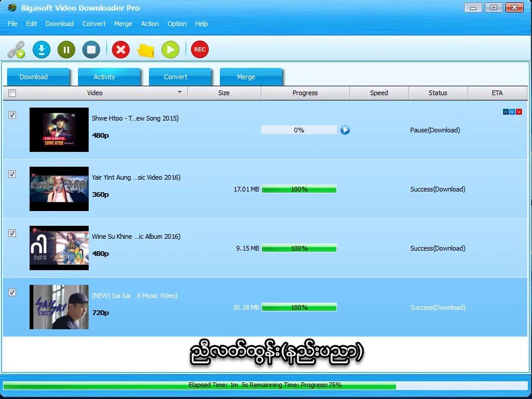Click the blue stop toolbar icon
Screen dimensions: 532x399
91,50
